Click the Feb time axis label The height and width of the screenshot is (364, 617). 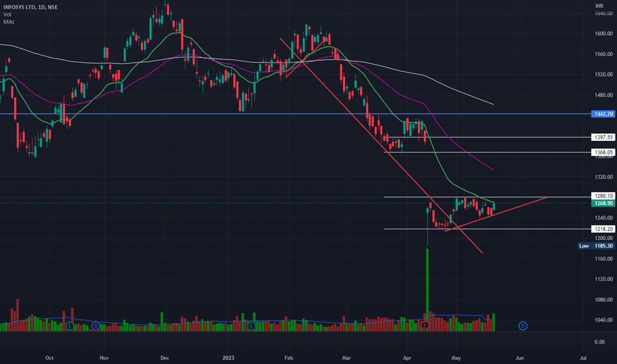pyautogui.click(x=289, y=358)
